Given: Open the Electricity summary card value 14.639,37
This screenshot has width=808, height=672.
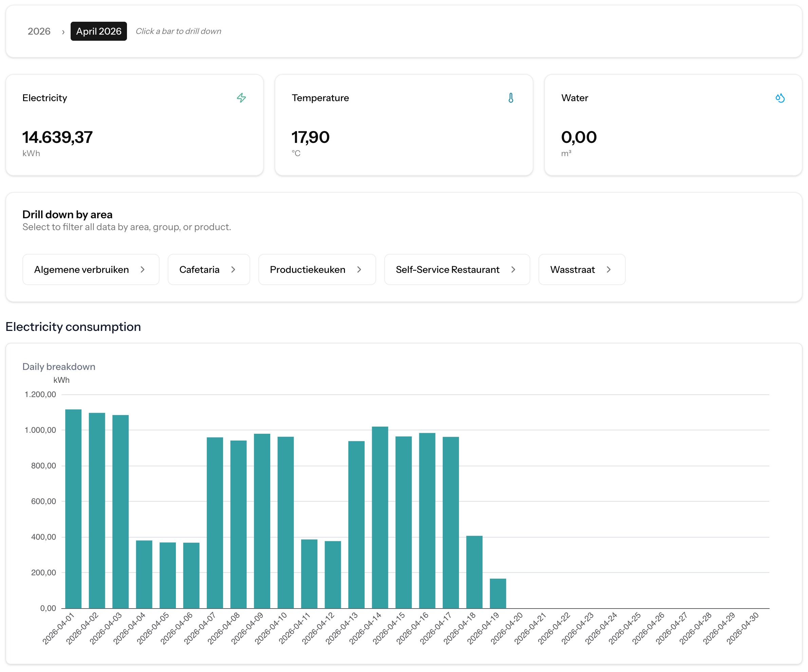Looking at the screenshot, I should 57,137.
